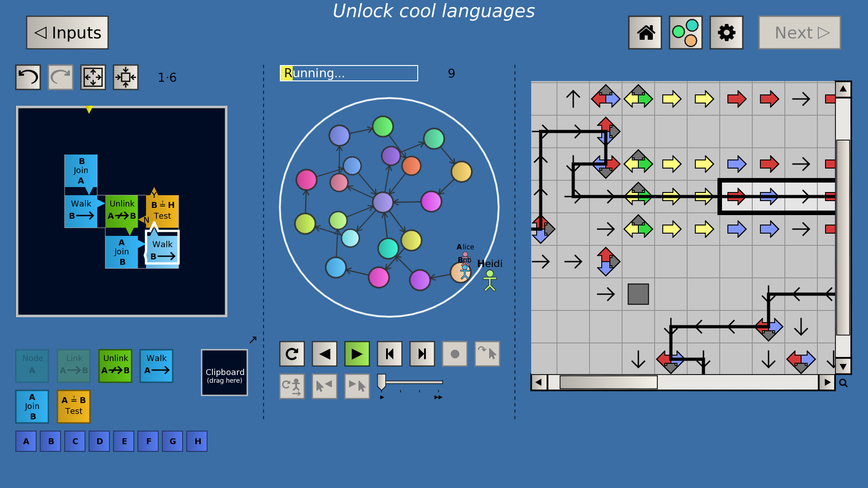Click the Clipboard drag area
The height and width of the screenshot is (488, 868).
click(x=225, y=373)
